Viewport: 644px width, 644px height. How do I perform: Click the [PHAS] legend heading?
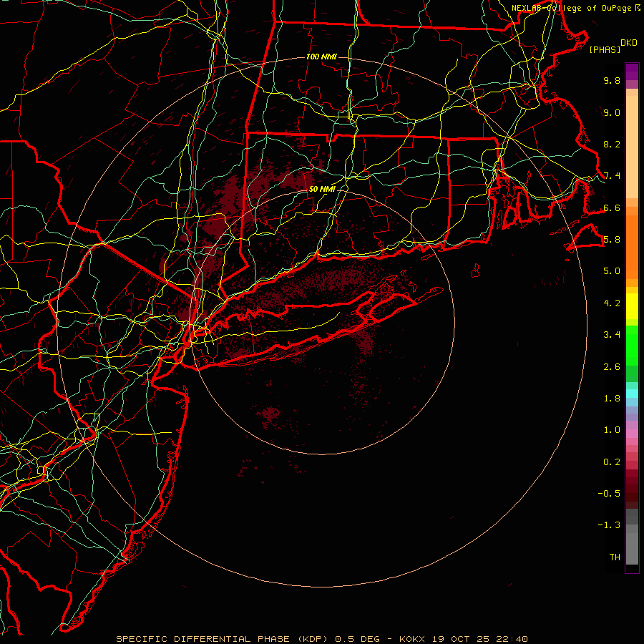[605, 50]
